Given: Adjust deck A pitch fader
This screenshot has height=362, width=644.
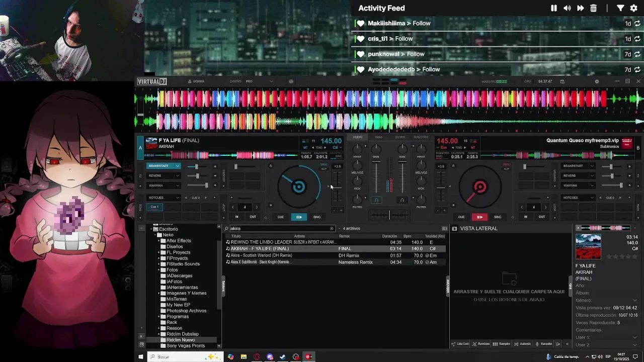Looking at the screenshot, I should coord(337,187).
